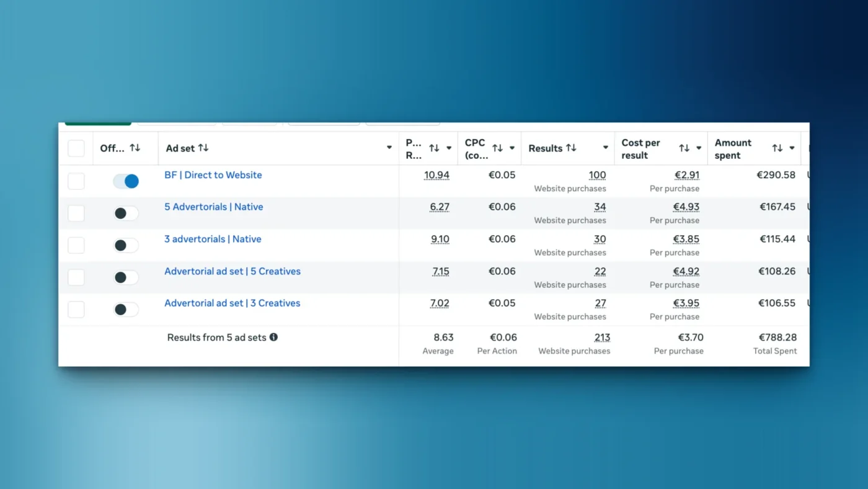The image size is (868, 489).
Task: Turn off the BF | Direct to Website ad set
Action: pos(126,181)
